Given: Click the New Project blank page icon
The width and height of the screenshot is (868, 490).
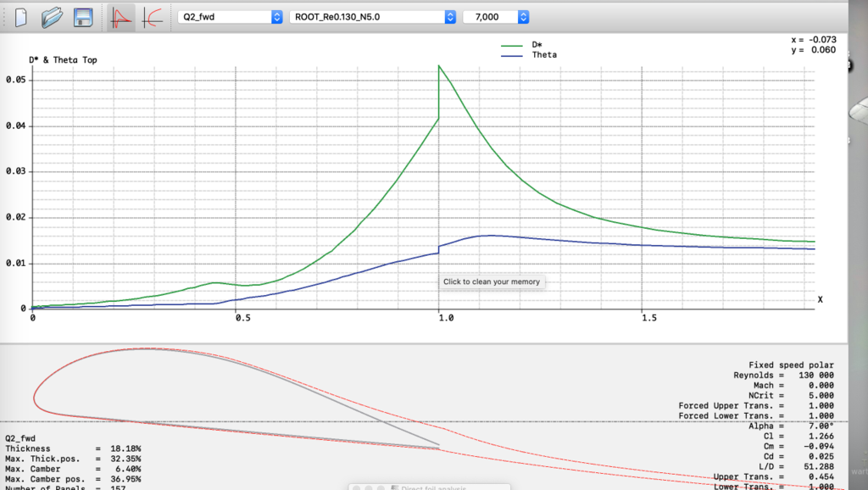Looking at the screenshot, I should (23, 17).
